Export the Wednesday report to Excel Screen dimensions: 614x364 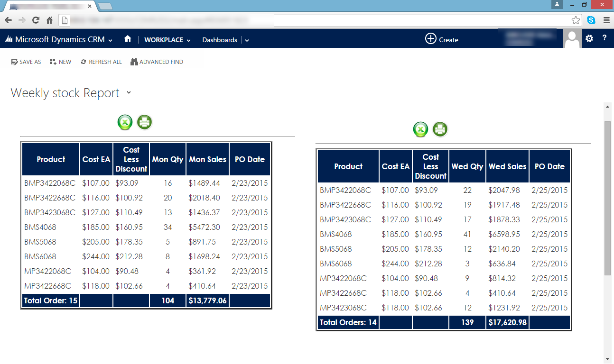[421, 129]
